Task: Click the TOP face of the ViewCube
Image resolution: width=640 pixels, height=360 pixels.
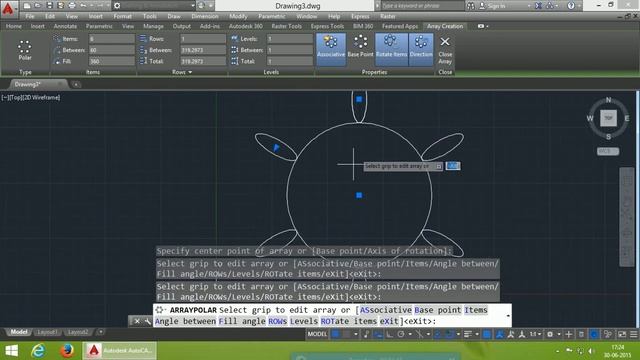Action: pyautogui.click(x=608, y=118)
